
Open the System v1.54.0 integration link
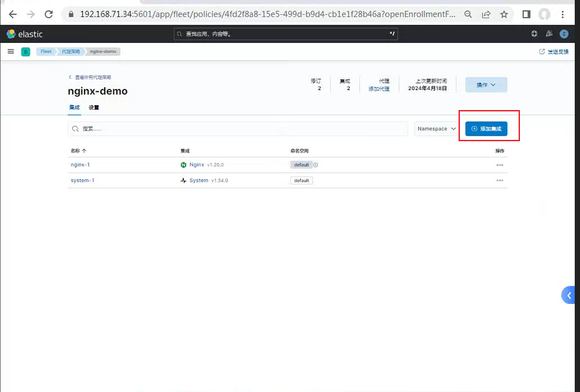pos(204,180)
